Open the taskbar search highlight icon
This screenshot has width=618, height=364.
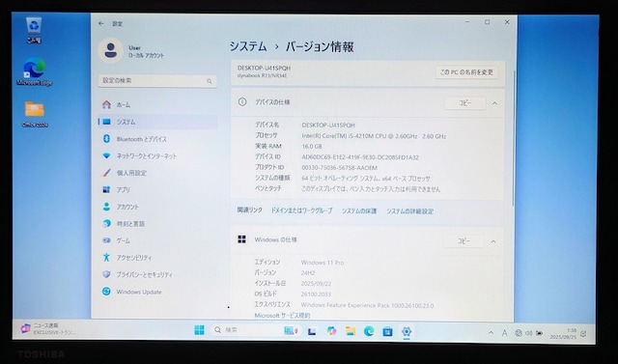click(x=291, y=330)
